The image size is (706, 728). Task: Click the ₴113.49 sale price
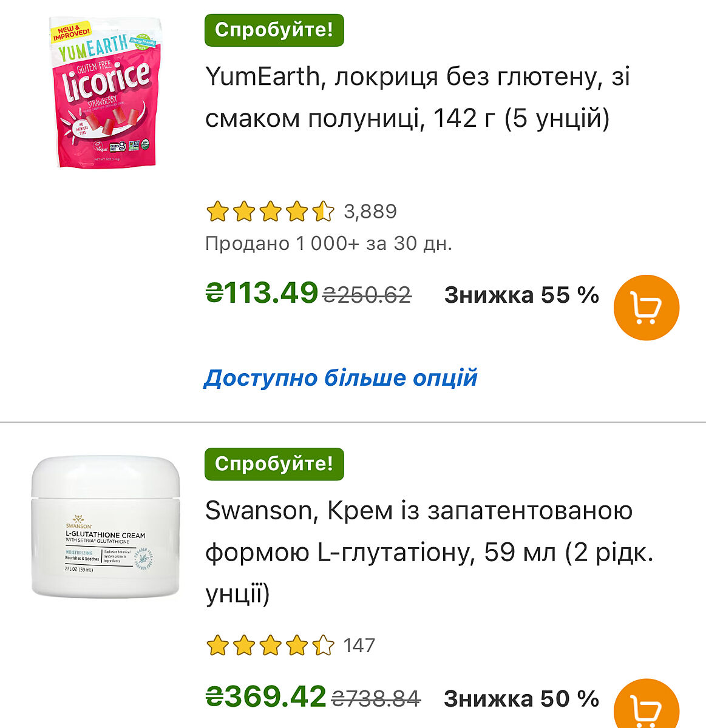pyautogui.click(x=262, y=294)
